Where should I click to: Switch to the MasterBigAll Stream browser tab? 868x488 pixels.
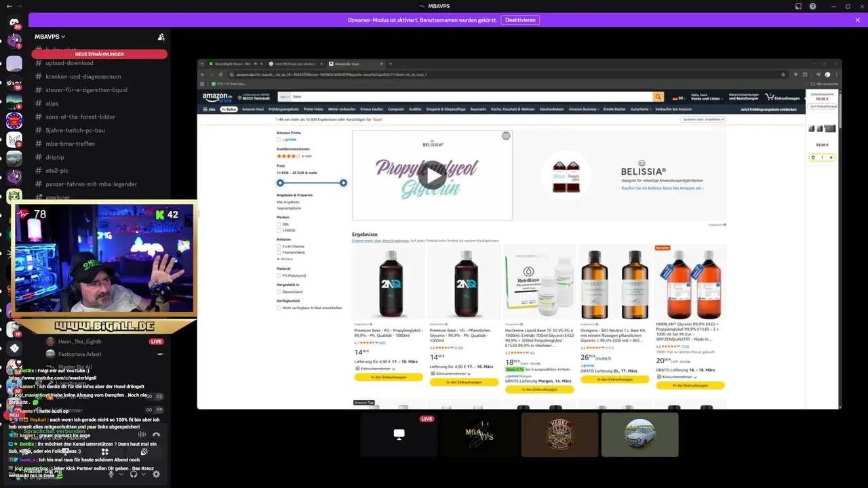tap(235, 64)
